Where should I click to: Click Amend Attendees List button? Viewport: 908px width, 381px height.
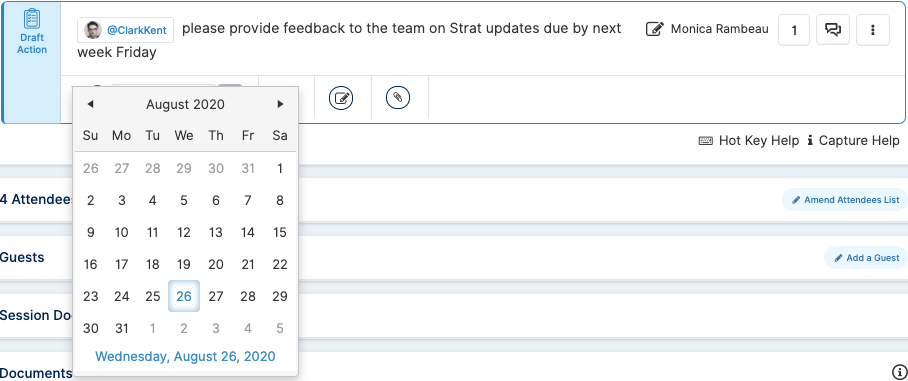[845, 200]
